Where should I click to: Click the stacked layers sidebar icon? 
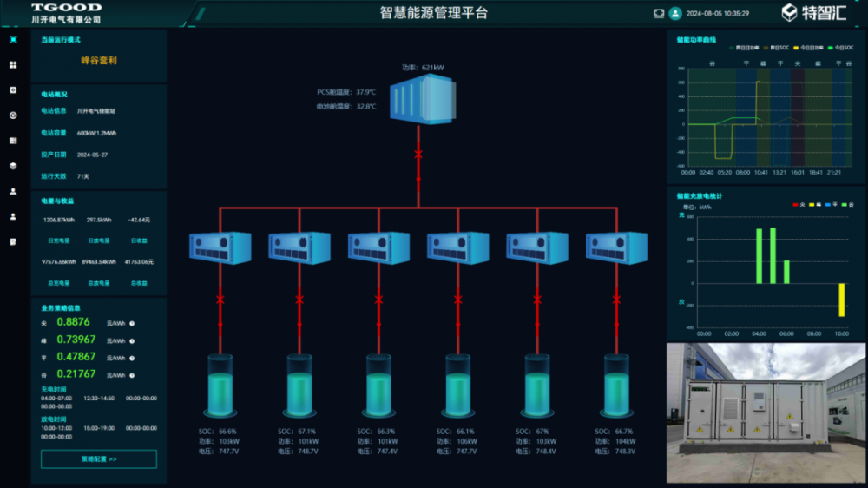pyautogui.click(x=13, y=165)
